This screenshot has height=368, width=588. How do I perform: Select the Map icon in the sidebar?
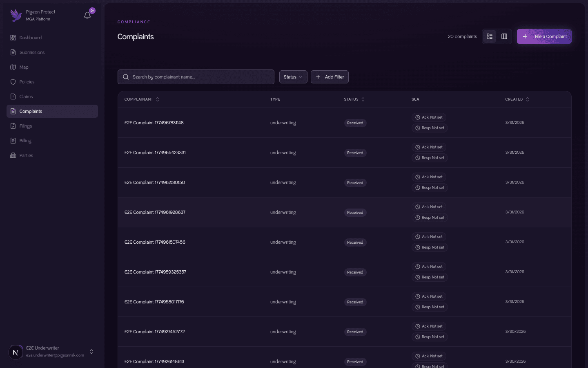click(x=13, y=67)
